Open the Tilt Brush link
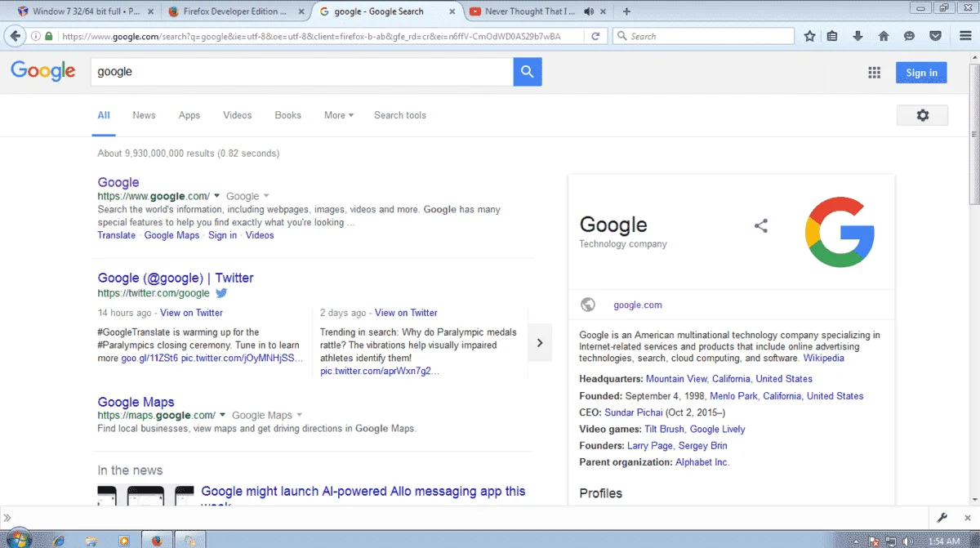Image resolution: width=980 pixels, height=548 pixels. [664, 429]
